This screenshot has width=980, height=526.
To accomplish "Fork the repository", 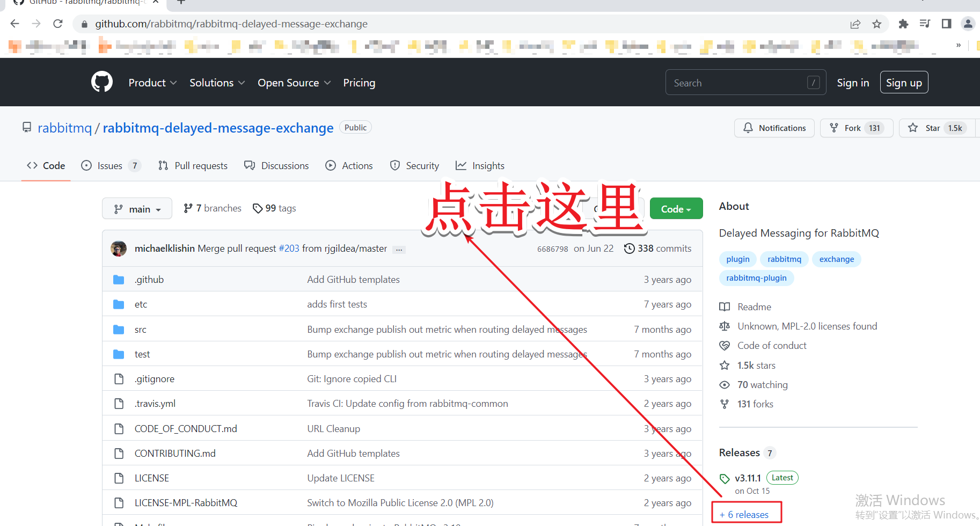I will point(857,128).
